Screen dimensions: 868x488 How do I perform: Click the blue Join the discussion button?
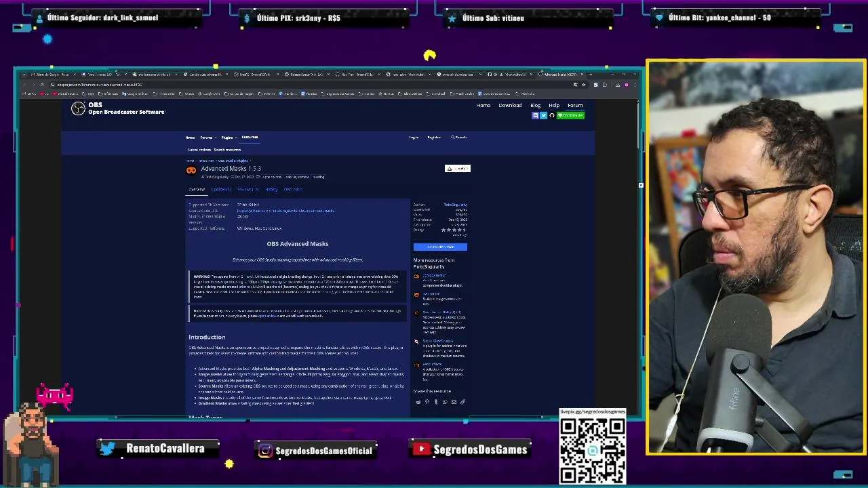pyautogui.click(x=440, y=247)
